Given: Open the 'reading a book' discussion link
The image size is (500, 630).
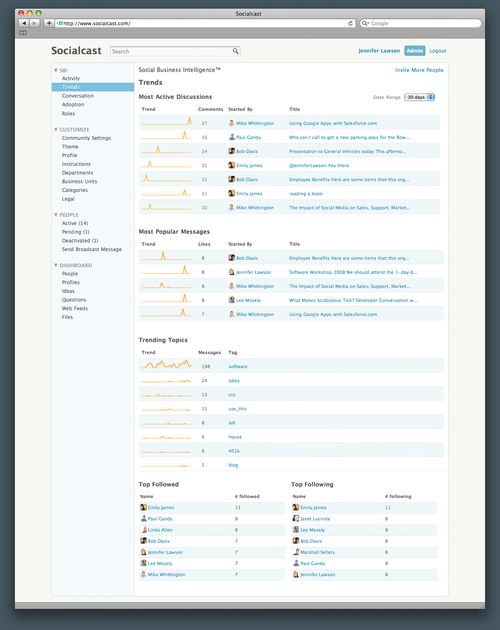Looking at the screenshot, I should pyautogui.click(x=305, y=194).
